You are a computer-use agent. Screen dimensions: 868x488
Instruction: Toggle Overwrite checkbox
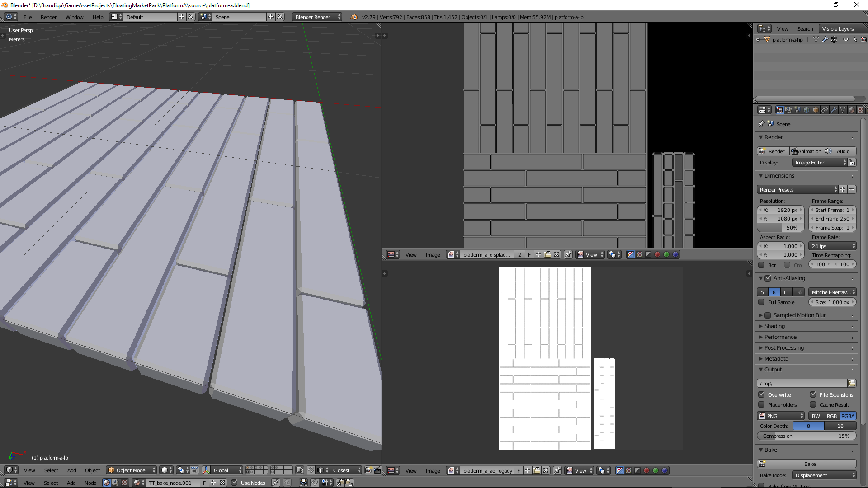tap(761, 395)
